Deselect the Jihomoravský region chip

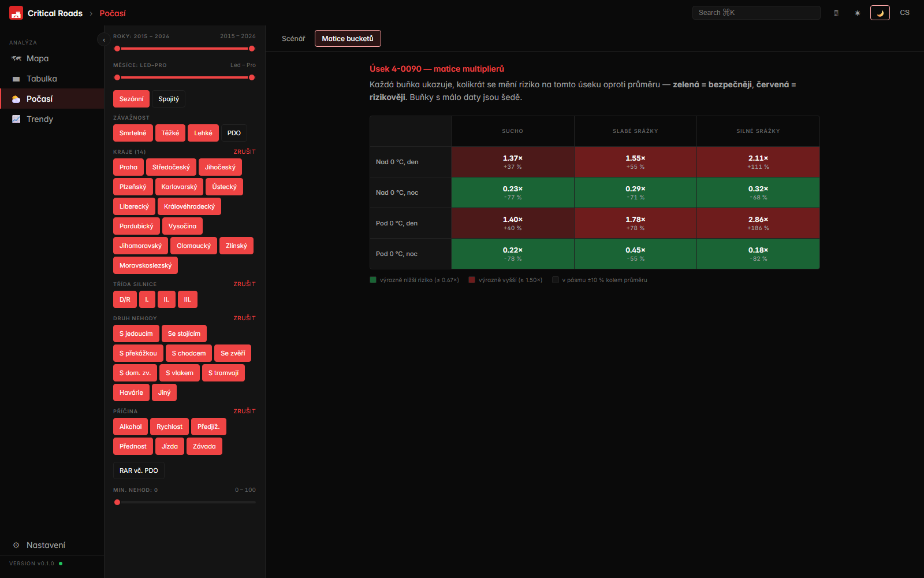coord(140,246)
